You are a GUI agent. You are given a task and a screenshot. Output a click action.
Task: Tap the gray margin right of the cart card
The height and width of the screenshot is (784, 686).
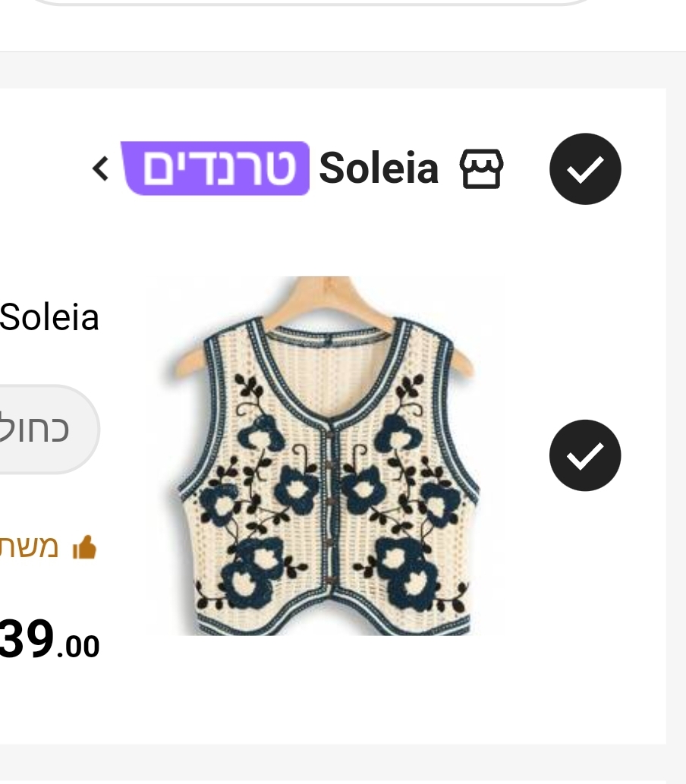click(x=676, y=417)
